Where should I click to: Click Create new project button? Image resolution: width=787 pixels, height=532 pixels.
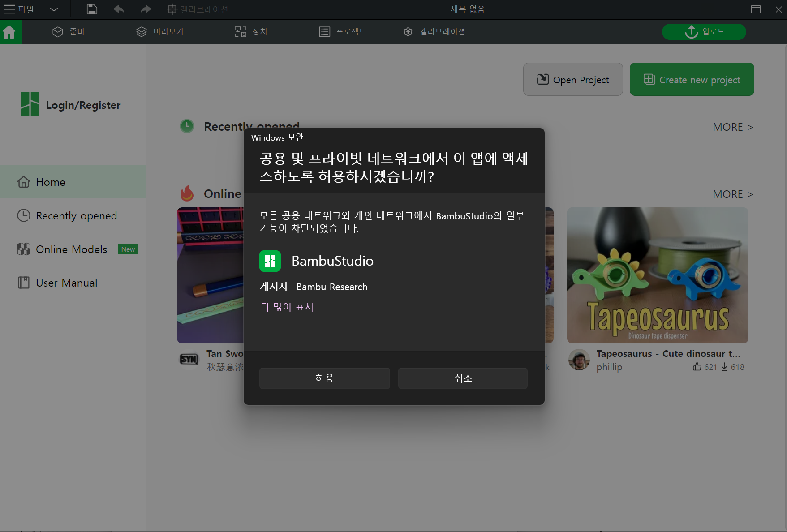point(692,79)
